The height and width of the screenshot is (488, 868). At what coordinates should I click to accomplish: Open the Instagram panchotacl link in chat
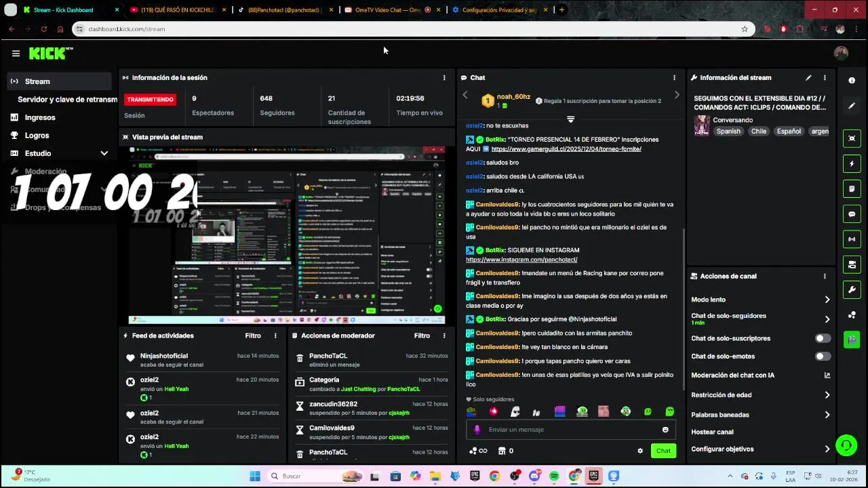521,260
